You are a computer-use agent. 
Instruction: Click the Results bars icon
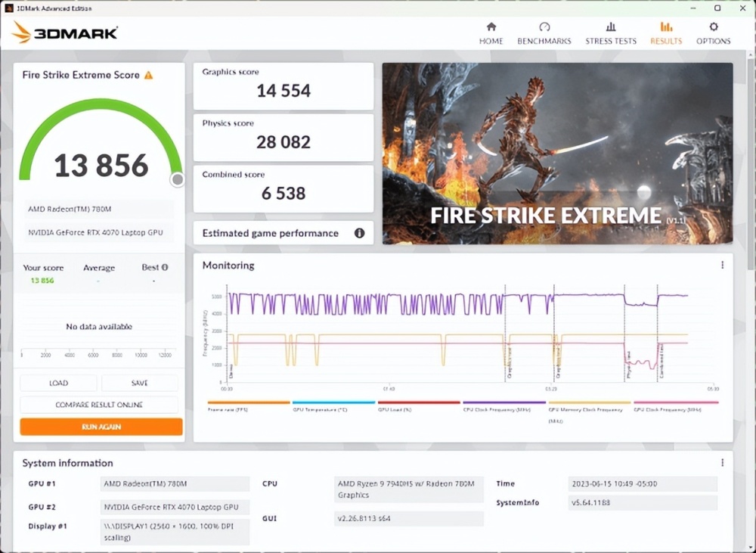pyautogui.click(x=666, y=26)
